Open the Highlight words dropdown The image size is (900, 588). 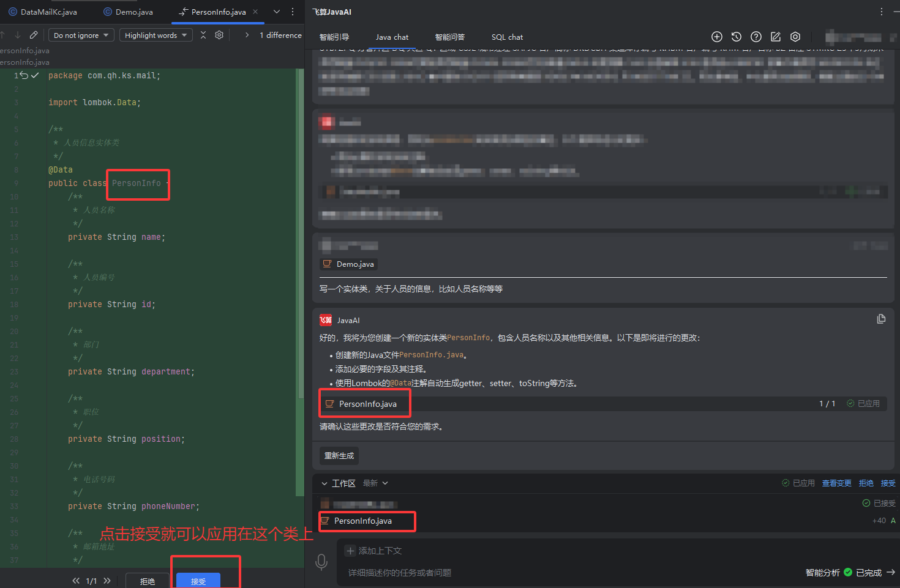point(156,35)
